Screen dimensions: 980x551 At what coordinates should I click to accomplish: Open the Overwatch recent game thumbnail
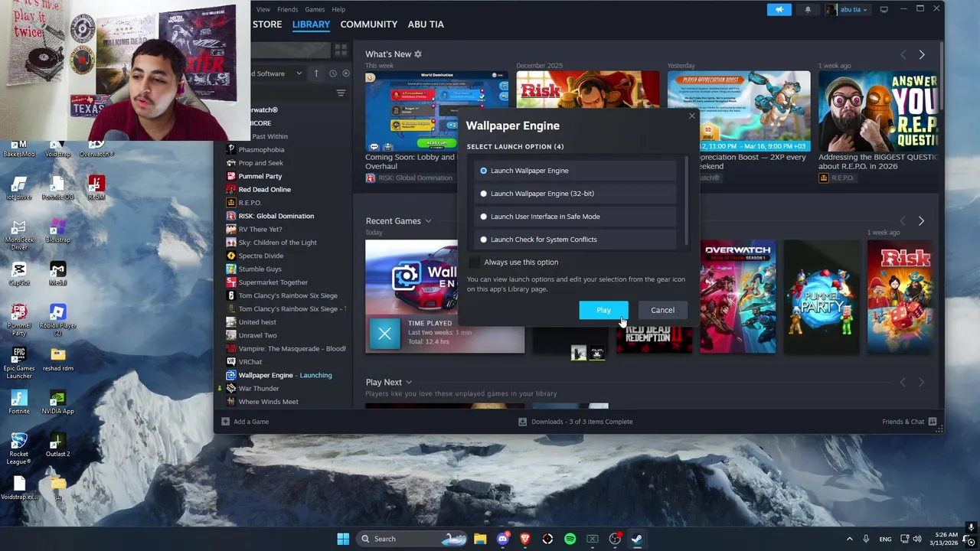click(x=737, y=297)
